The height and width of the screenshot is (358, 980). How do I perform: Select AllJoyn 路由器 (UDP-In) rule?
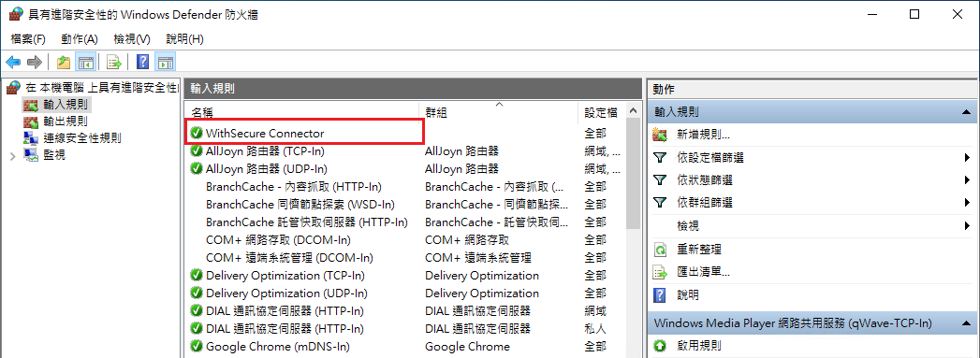click(x=266, y=168)
